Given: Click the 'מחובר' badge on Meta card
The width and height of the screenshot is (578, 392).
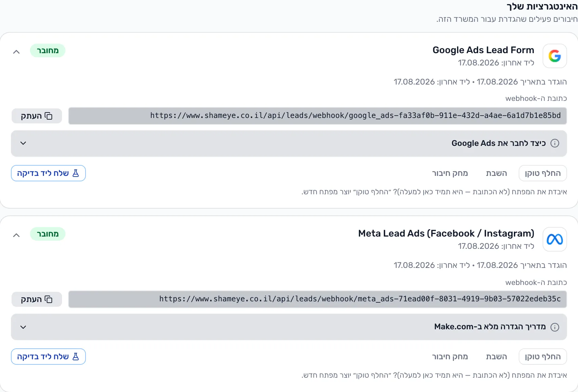Looking at the screenshot, I should (x=48, y=234).
